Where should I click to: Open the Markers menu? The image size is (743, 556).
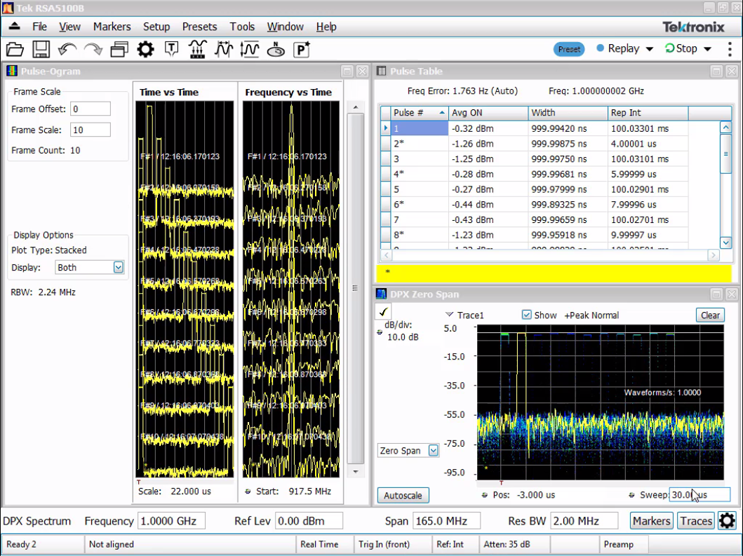111,27
